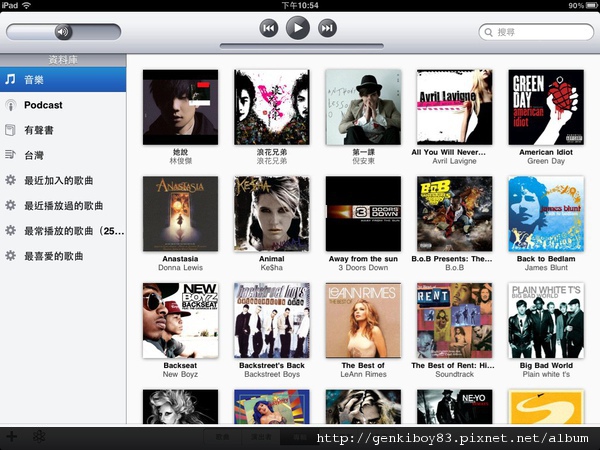Screen dimensions: 600x450
Task: Focus the 搜尋 search field
Action: pyautogui.click(x=536, y=32)
